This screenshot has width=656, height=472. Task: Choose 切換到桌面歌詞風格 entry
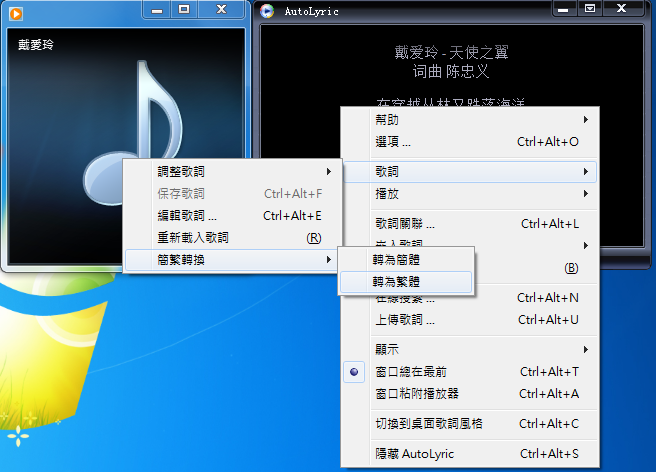(470, 423)
